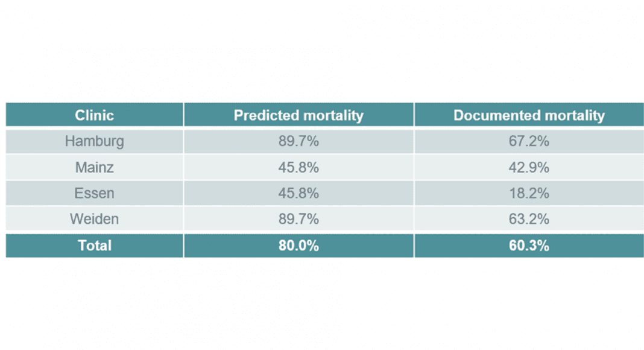Click the Total row label
Screen dimensions: 644x350
click(95, 246)
